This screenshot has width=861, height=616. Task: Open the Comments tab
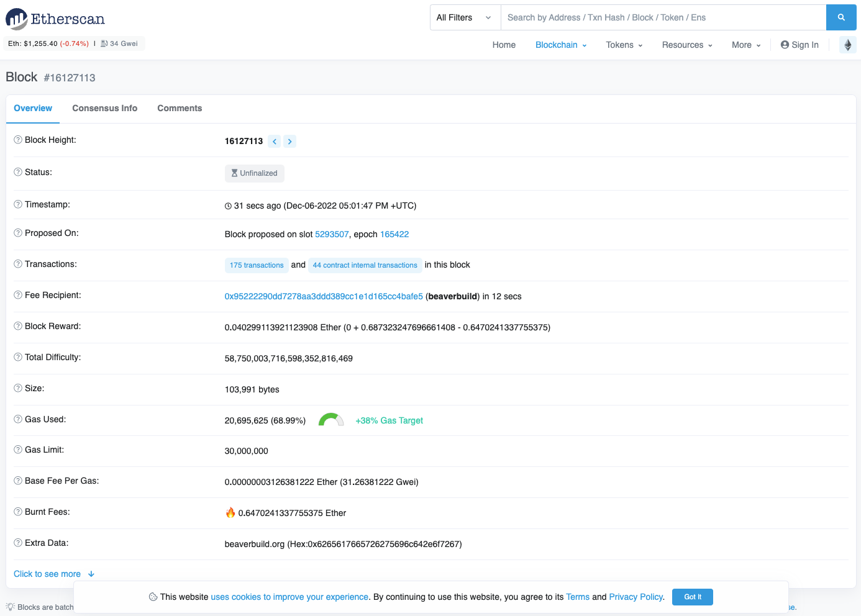pyautogui.click(x=180, y=108)
